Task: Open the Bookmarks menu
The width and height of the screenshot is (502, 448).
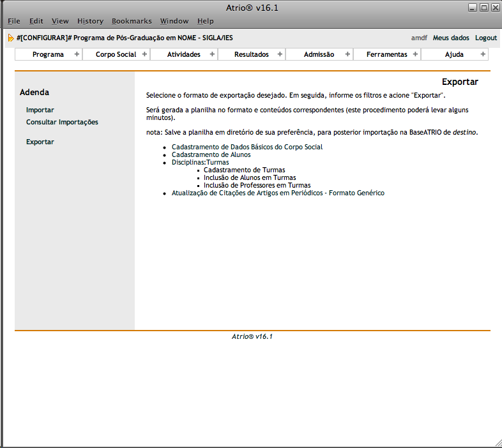Action: click(132, 21)
